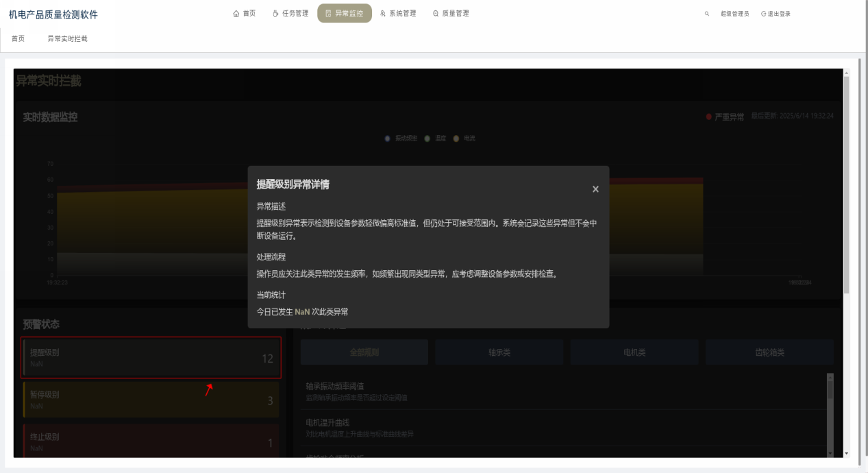
Task: Toggle the 振动频率 legend marker
Action: (x=389, y=138)
